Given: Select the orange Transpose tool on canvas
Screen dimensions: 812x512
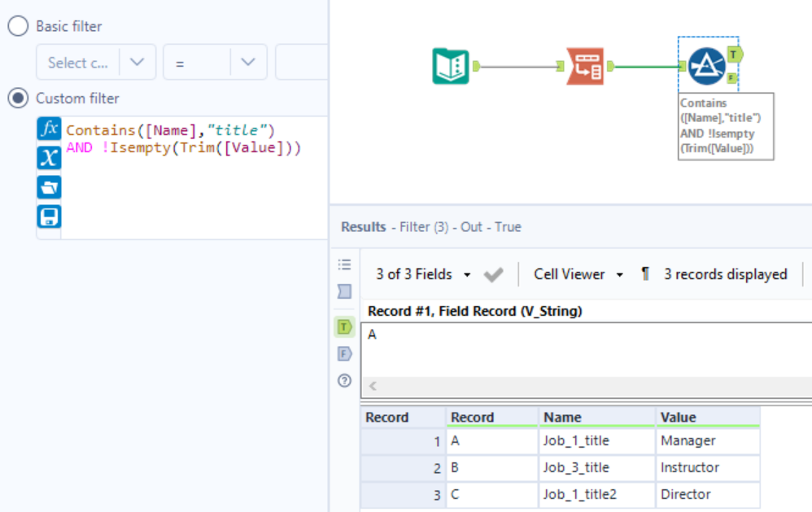Looking at the screenshot, I should pos(585,67).
